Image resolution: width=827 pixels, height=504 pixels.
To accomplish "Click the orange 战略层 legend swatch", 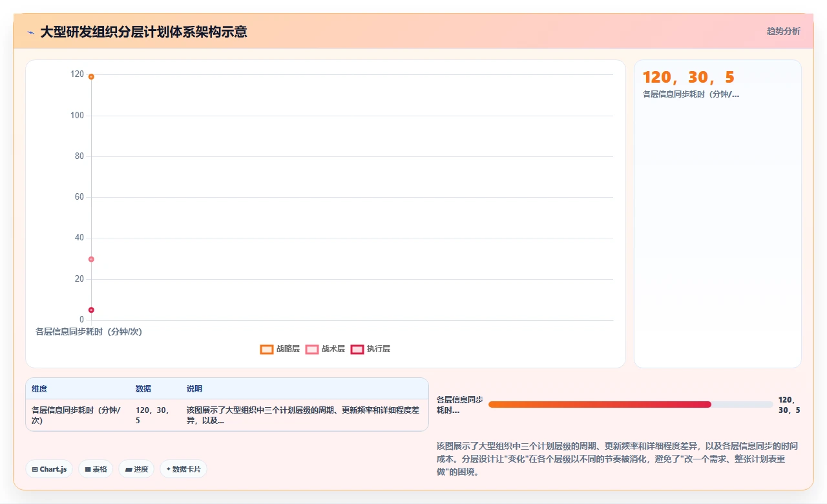I will pyautogui.click(x=267, y=349).
